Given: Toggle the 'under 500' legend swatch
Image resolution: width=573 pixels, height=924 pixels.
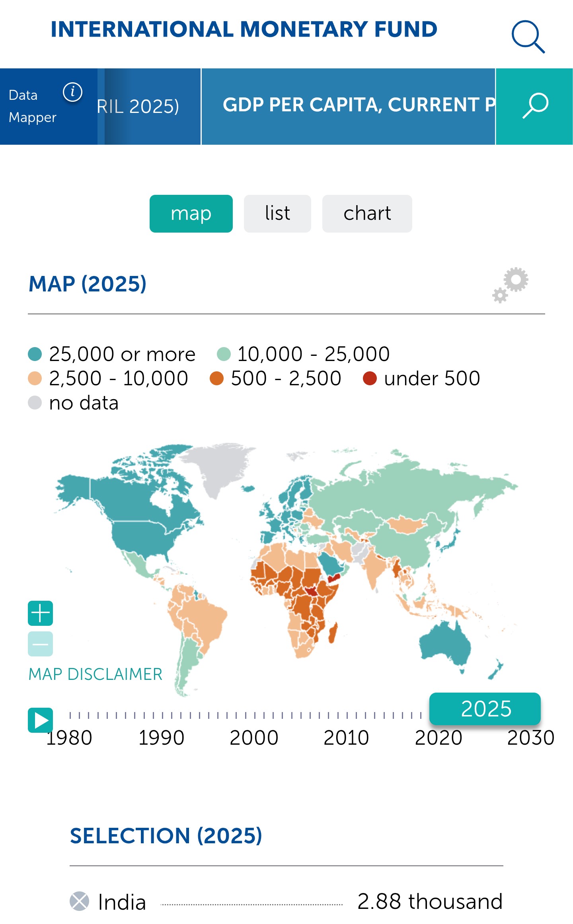Looking at the screenshot, I should 370,379.
